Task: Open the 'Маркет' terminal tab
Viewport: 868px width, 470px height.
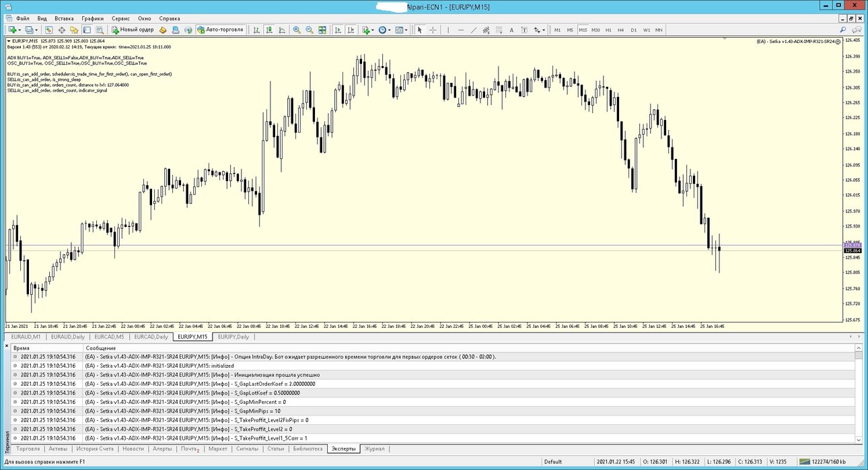Action: coord(217,448)
